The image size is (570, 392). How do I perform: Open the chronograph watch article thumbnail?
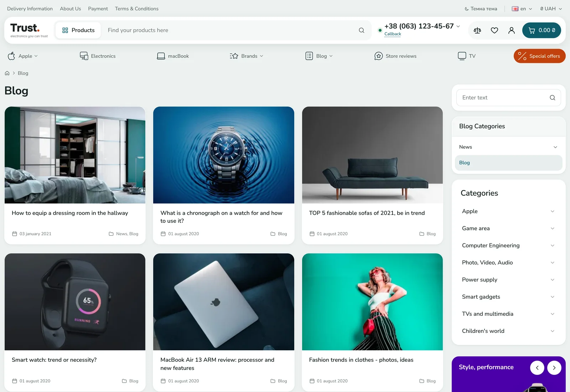tap(224, 155)
